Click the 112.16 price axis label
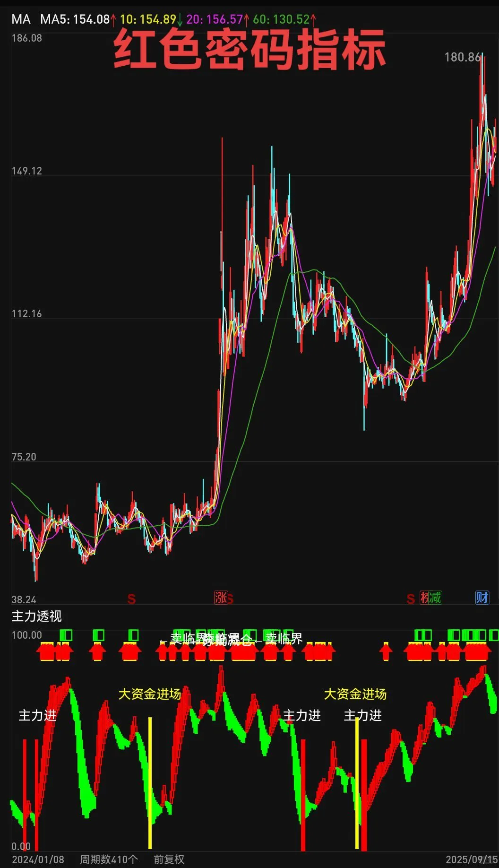The width and height of the screenshot is (499, 868). point(26,314)
